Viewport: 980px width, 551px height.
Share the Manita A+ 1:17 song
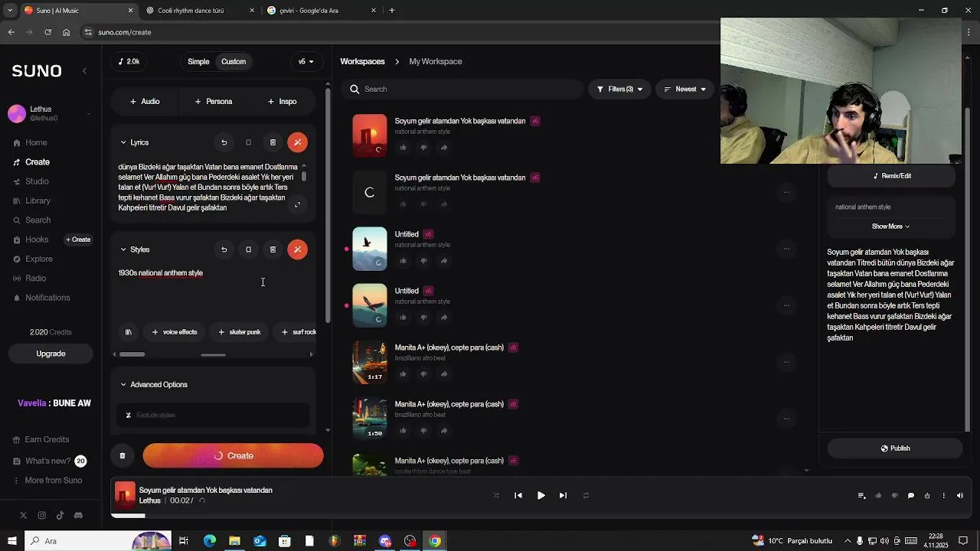click(x=444, y=374)
